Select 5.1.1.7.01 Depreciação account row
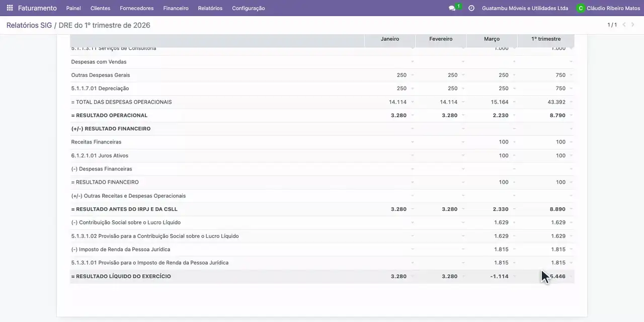This screenshot has height=322, width=644. click(x=322, y=89)
